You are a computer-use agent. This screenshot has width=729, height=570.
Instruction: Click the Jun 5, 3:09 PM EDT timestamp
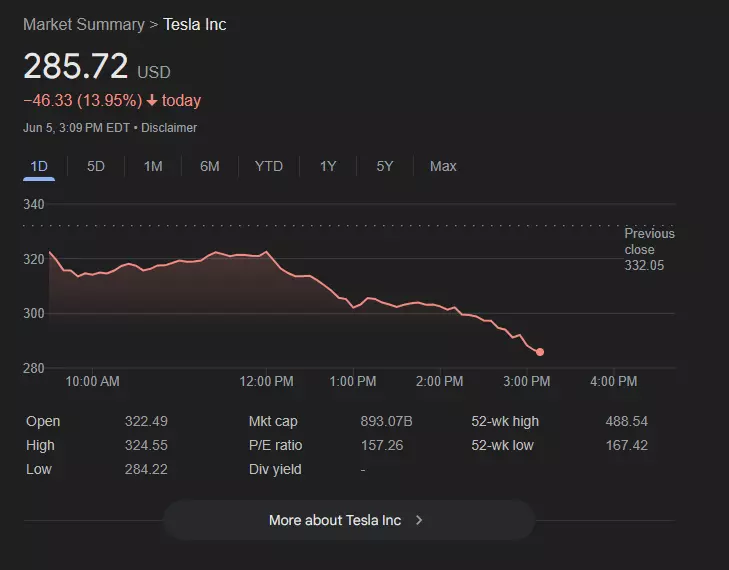tap(77, 128)
